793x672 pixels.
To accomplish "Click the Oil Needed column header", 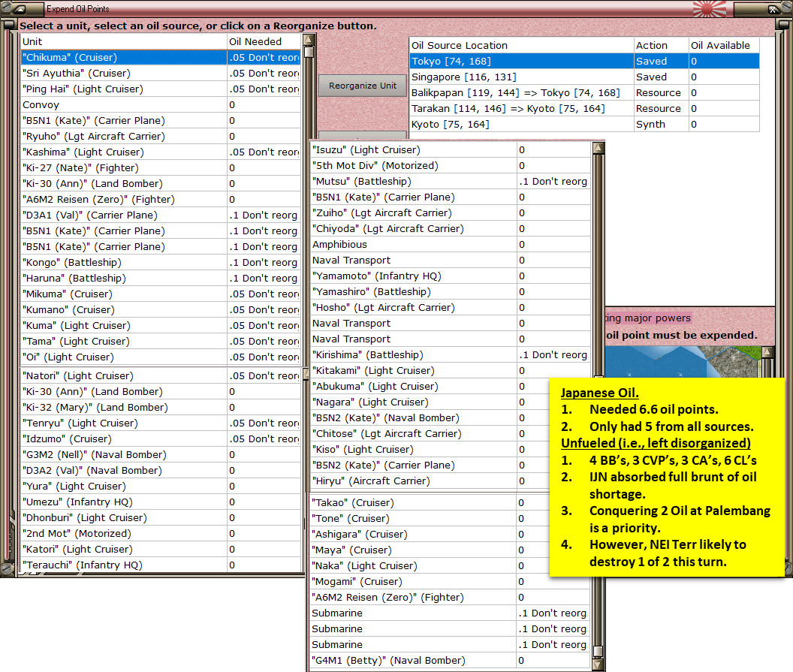I will click(x=264, y=41).
